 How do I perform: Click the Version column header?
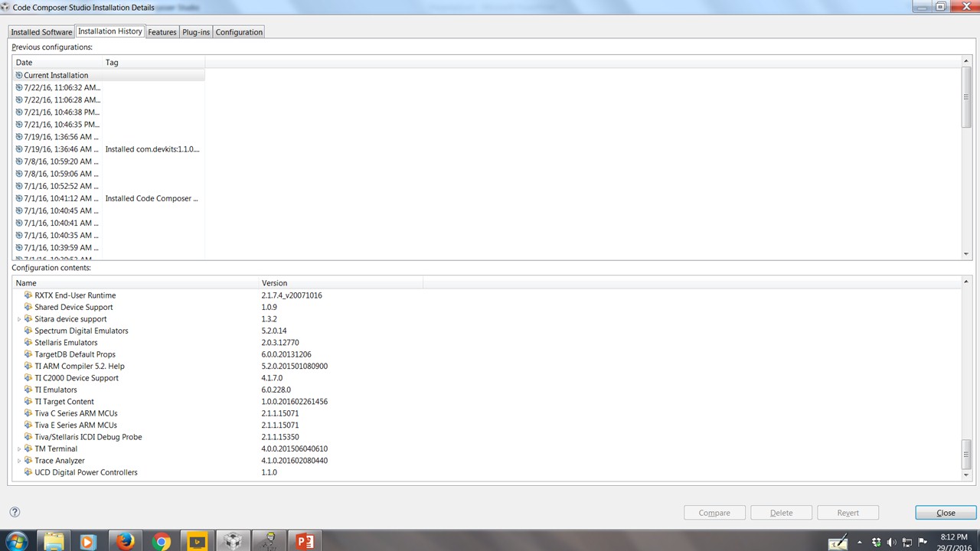tap(341, 283)
